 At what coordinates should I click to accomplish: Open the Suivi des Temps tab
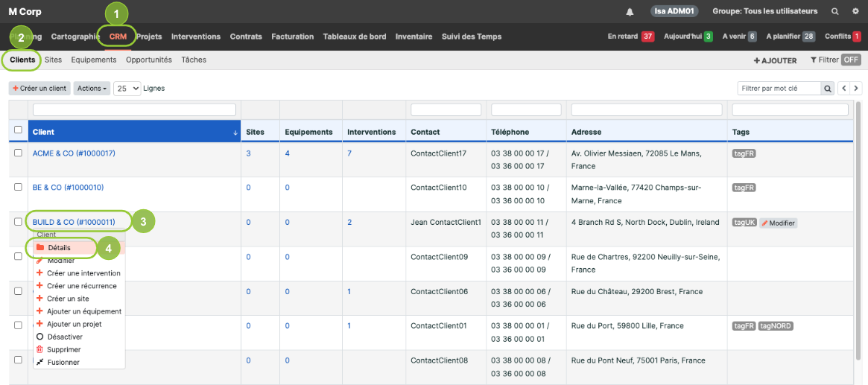[472, 36]
